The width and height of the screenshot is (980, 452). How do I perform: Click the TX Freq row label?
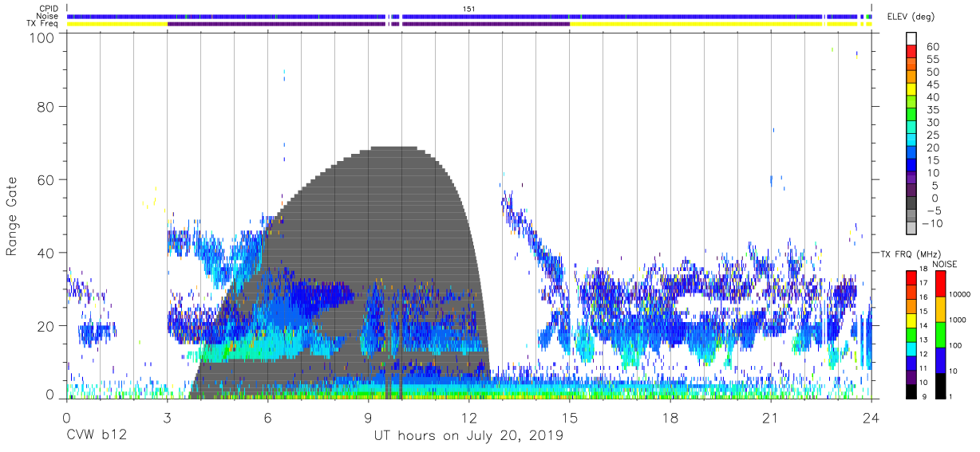(x=44, y=24)
